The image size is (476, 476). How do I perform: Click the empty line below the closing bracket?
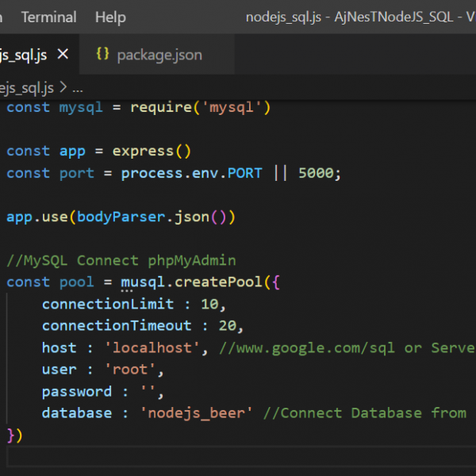tap(238, 457)
